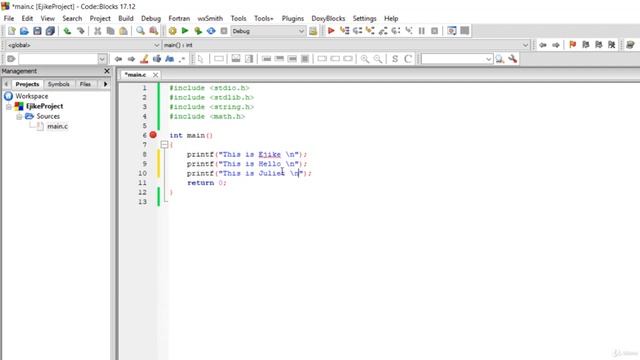The height and width of the screenshot is (360, 640).
Task: Open the Plugins menu
Action: coord(293,18)
